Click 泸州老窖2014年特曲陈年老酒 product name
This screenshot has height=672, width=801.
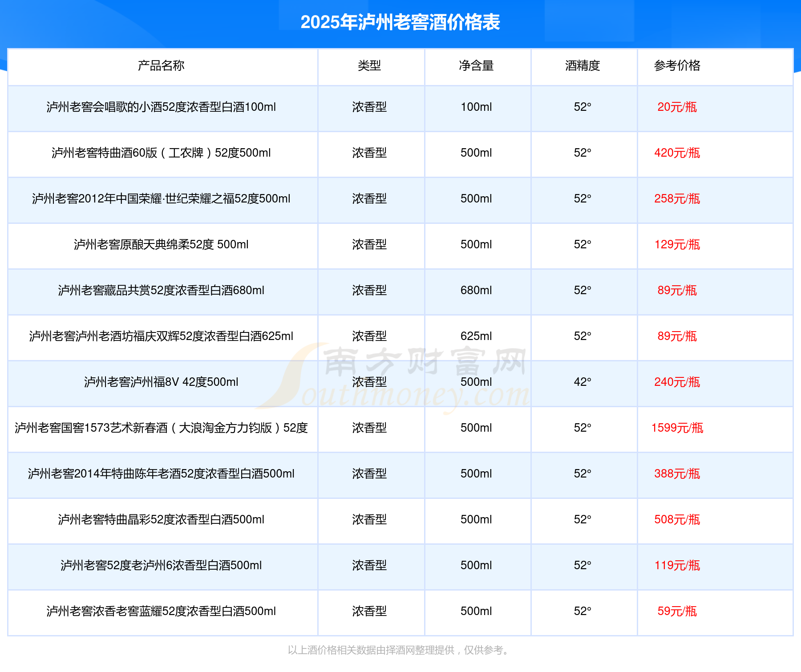tap(161, 474)
